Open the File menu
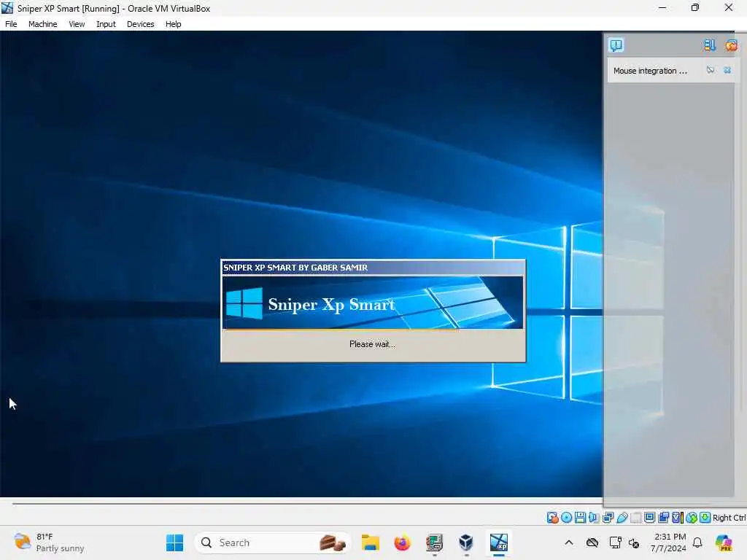 pos(11,24)
